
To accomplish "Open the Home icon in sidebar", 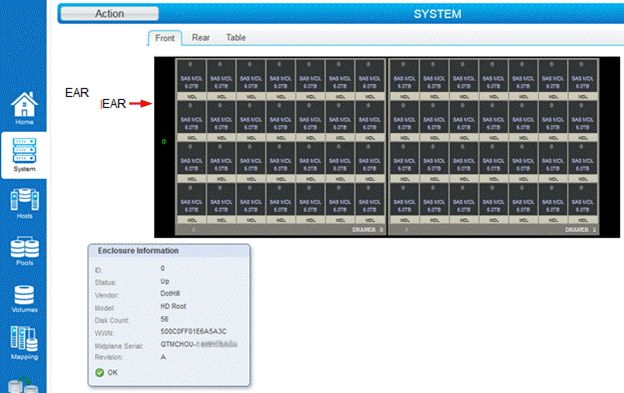I will point(24,108).
